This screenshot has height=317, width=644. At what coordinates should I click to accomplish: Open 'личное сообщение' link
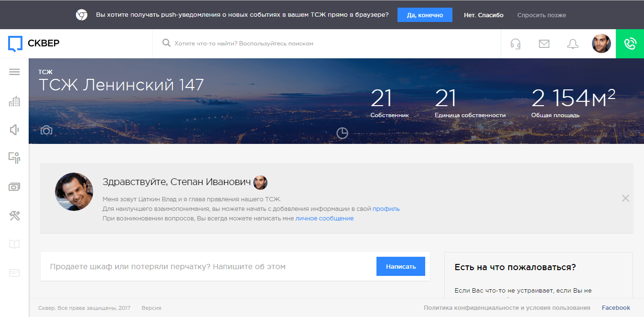tap(324, 218)
